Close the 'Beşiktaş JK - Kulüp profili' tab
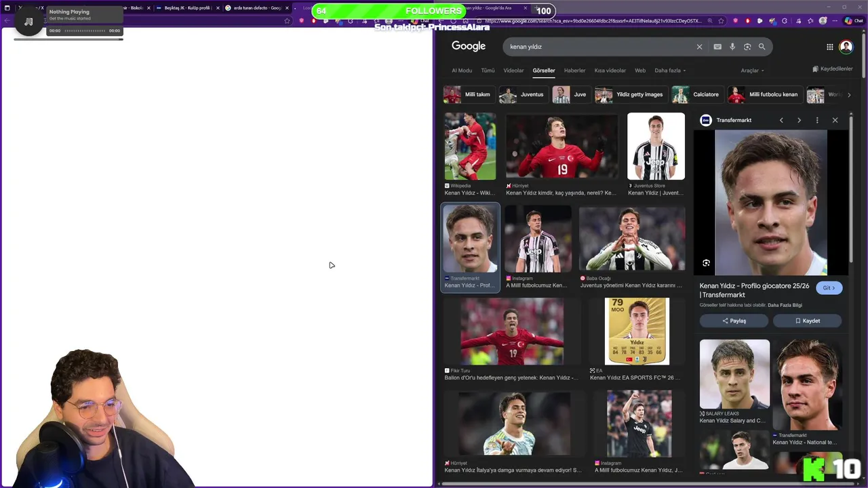 coord(218,8)
